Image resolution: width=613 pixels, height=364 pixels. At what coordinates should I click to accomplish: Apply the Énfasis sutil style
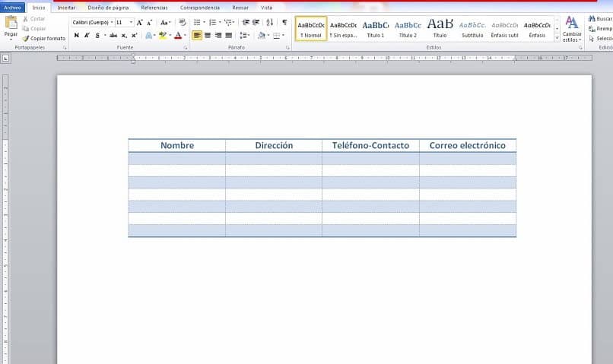coord(505,29)
